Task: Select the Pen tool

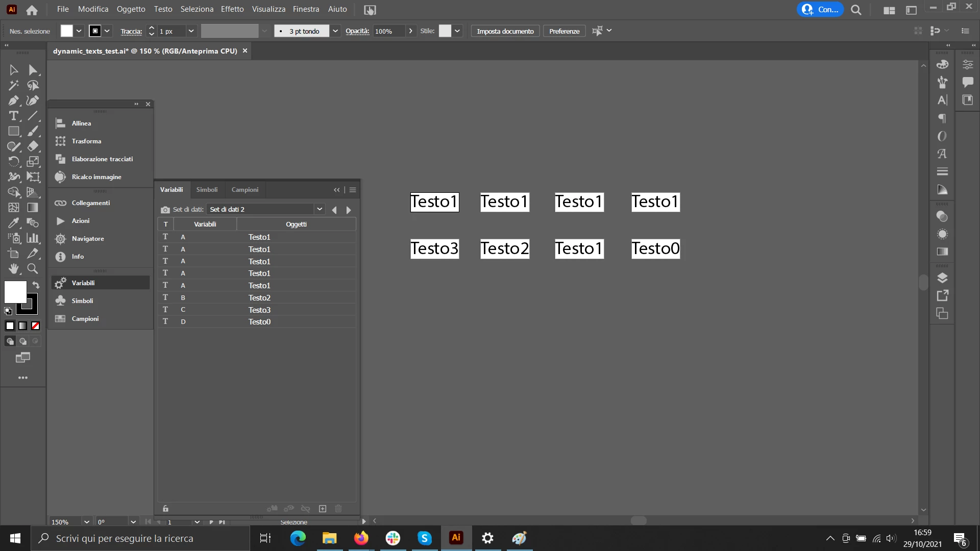Action: point(13,101)
